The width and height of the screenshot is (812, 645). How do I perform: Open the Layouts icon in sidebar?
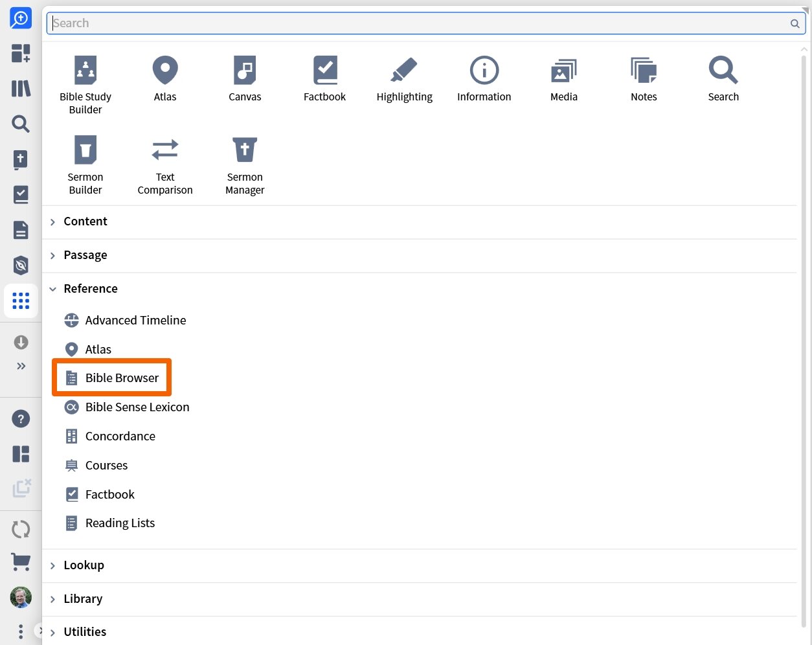click(x=21, y=454)
